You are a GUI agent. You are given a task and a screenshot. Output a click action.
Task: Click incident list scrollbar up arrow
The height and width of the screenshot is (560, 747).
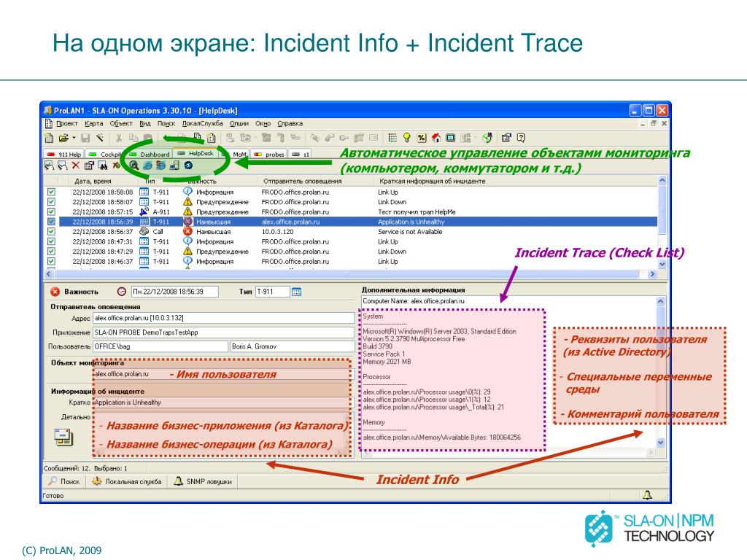(x=662, y=181)
